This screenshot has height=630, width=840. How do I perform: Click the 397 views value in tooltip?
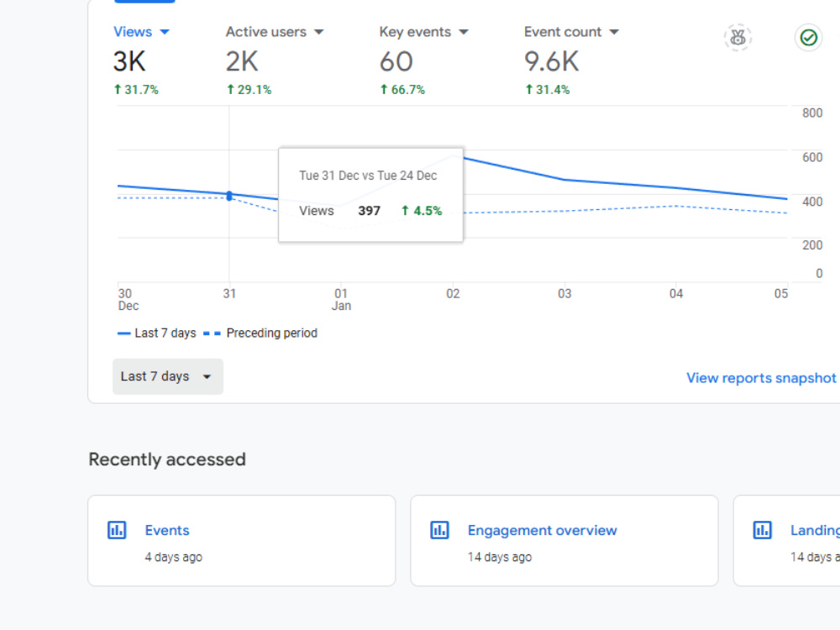(x=369, y=211)
